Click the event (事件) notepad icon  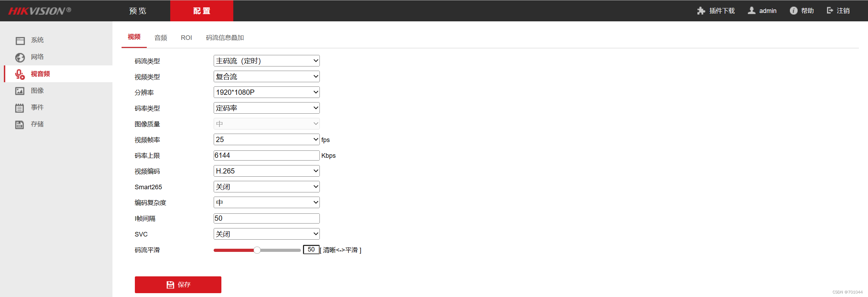20,108
